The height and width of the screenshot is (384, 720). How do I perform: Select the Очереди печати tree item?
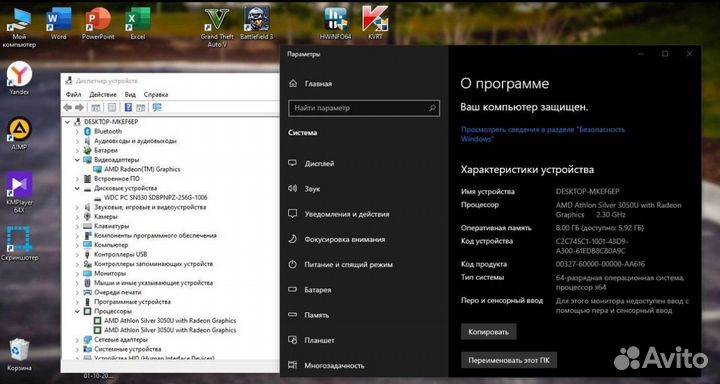coord(112,292)
